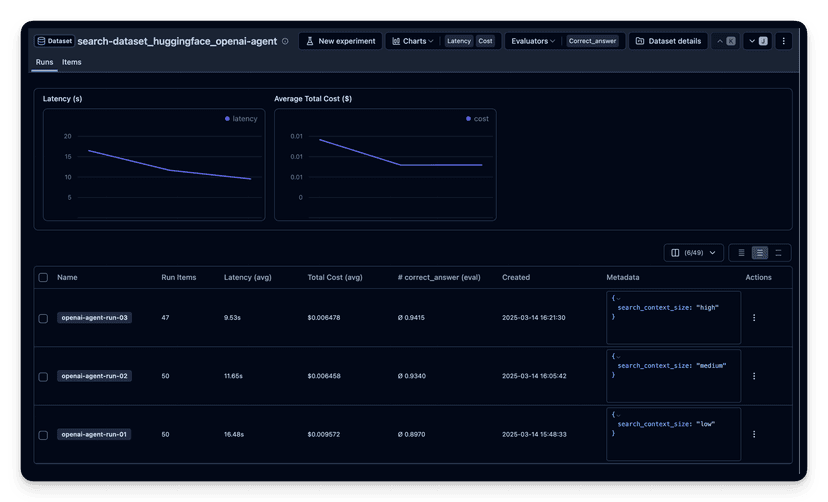Open the Charts dropdown
Screen dimensions: 828x502
[413, 41]
